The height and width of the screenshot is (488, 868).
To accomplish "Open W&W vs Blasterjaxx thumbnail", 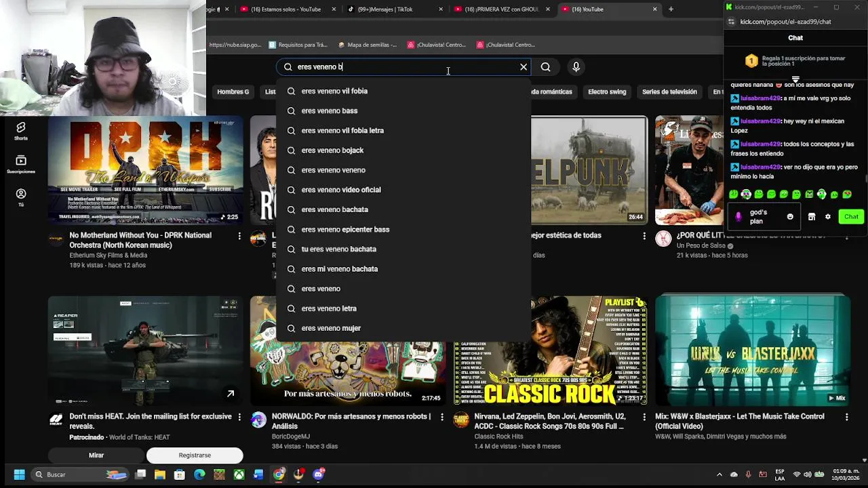I will coord(753,350).
